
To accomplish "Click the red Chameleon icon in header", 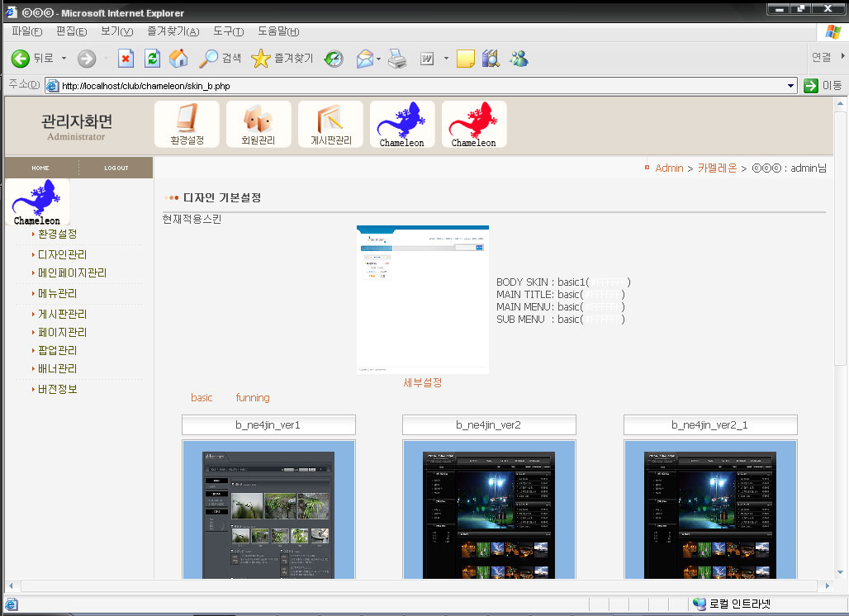I will click(x=473, y=125).
